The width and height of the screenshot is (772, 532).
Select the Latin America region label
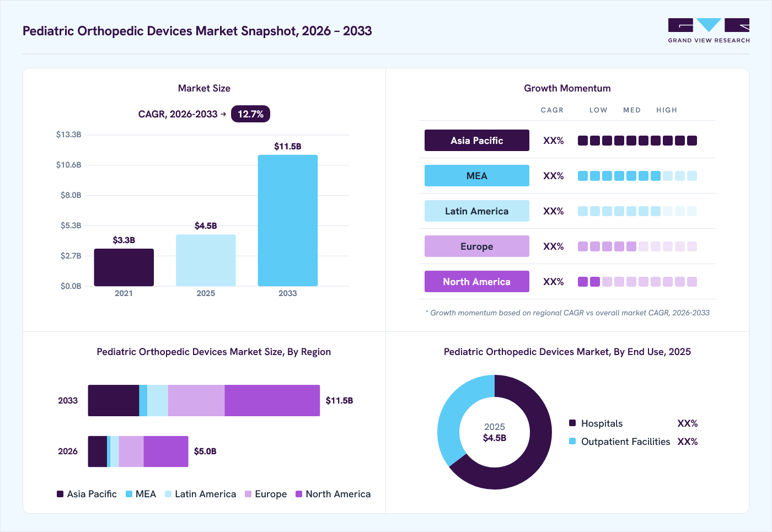pos(477,211)
